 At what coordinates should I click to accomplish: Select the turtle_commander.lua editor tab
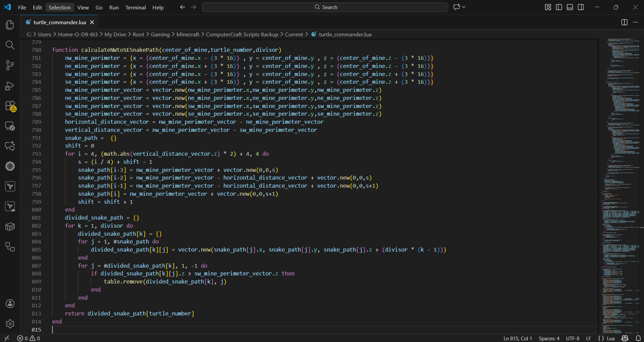coord(59,22)
